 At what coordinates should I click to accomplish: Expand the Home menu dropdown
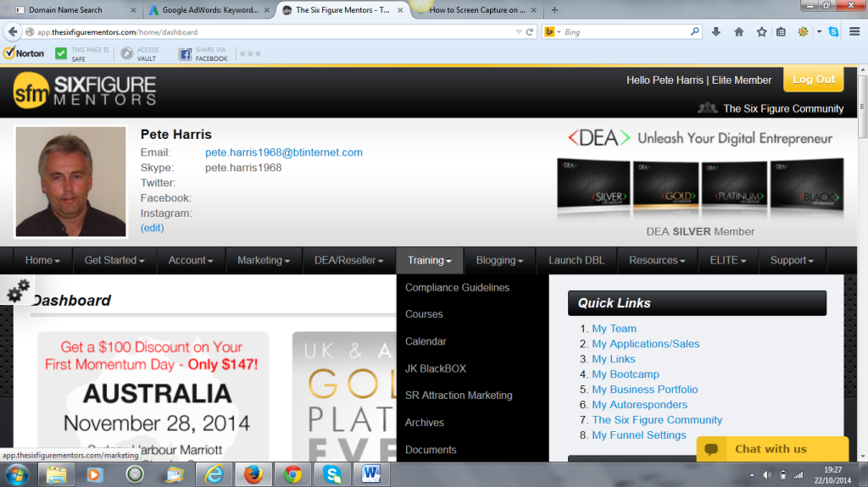tap(42, 260)
